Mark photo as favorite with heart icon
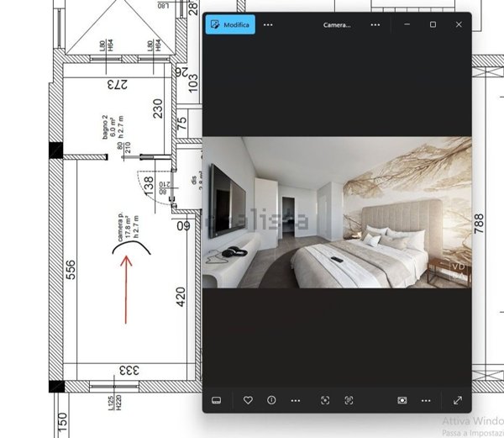The width and height of the screenshot is (504, 438). click(248, 401)
